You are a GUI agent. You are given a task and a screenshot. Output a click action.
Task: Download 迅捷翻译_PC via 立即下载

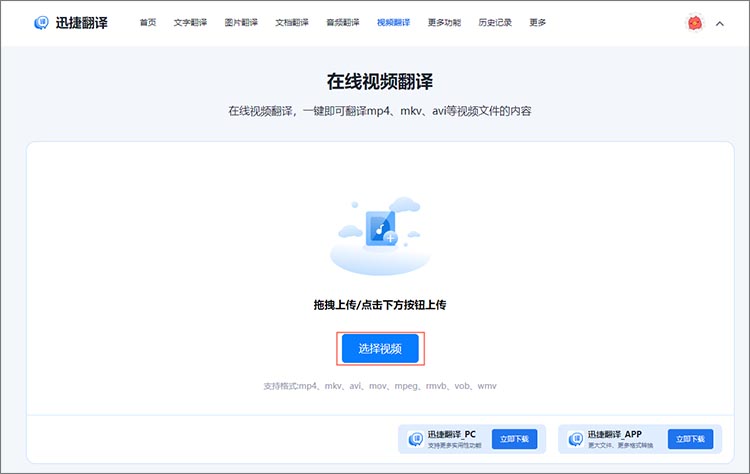pyautogui.click(x=514, y=439)
